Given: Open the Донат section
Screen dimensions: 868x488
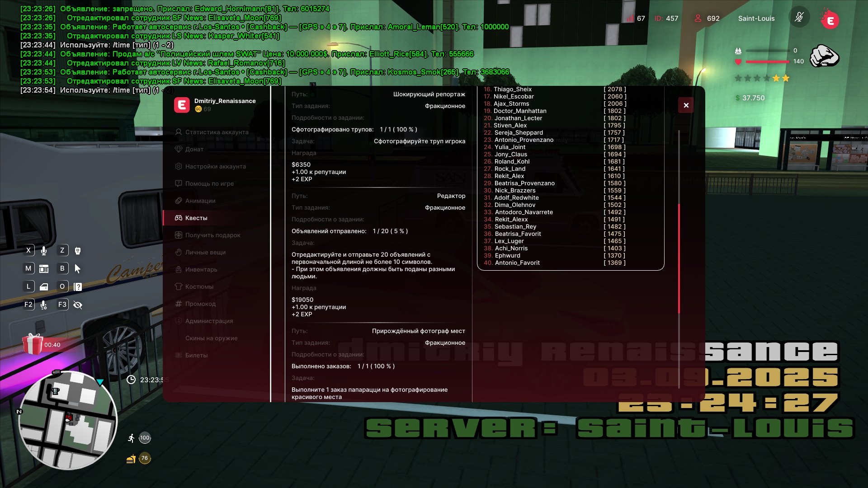Looking at the screenshot, I should (x=194, y=149).
